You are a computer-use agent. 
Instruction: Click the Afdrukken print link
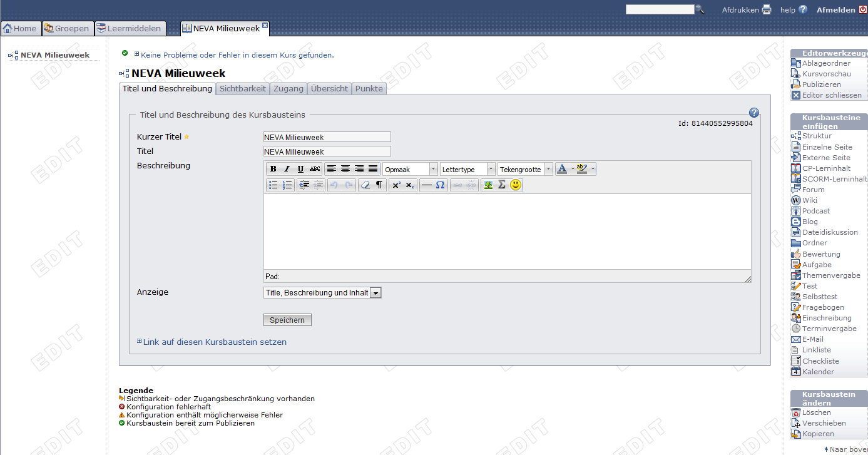[x=747, y=9]
